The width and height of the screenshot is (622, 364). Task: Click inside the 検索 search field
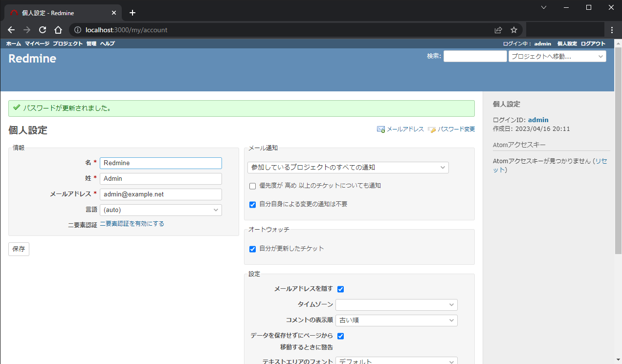pos(475,56)
